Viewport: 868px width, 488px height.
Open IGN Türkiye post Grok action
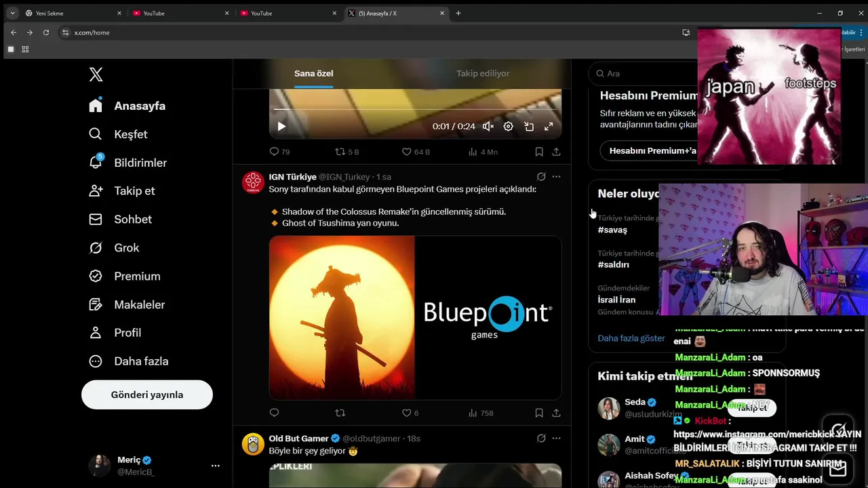[541, 177]
